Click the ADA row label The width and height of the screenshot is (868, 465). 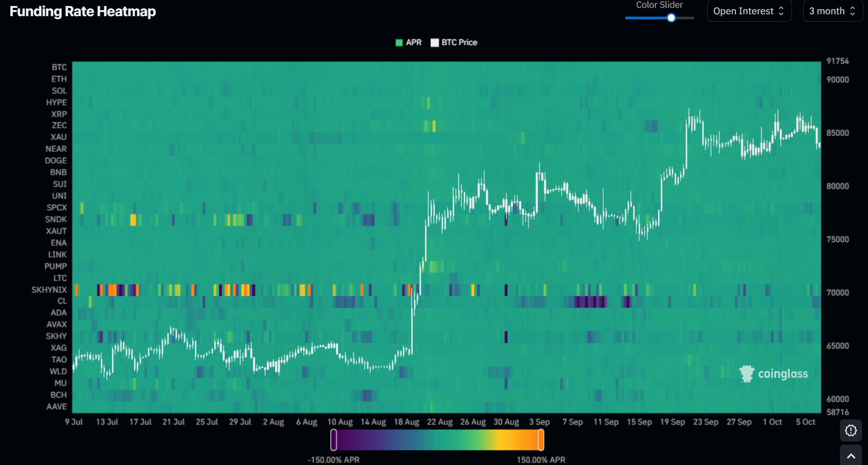click(x=59, y=312)
